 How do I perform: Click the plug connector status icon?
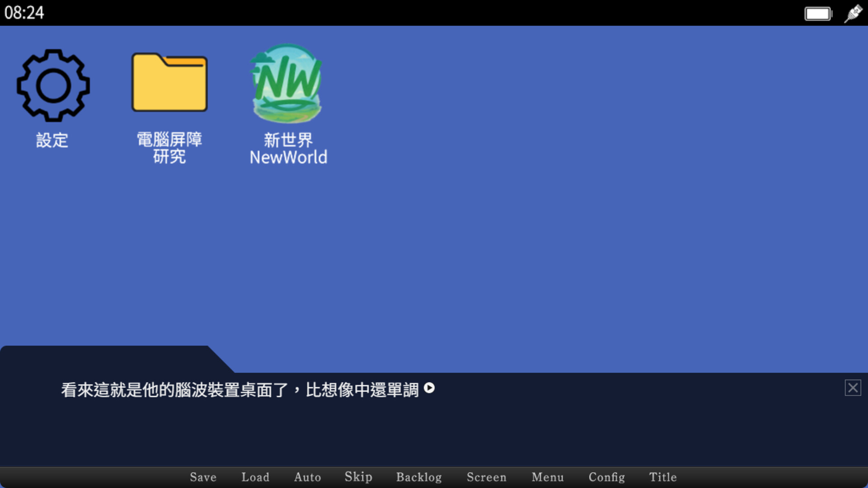[x=853, y=13]
